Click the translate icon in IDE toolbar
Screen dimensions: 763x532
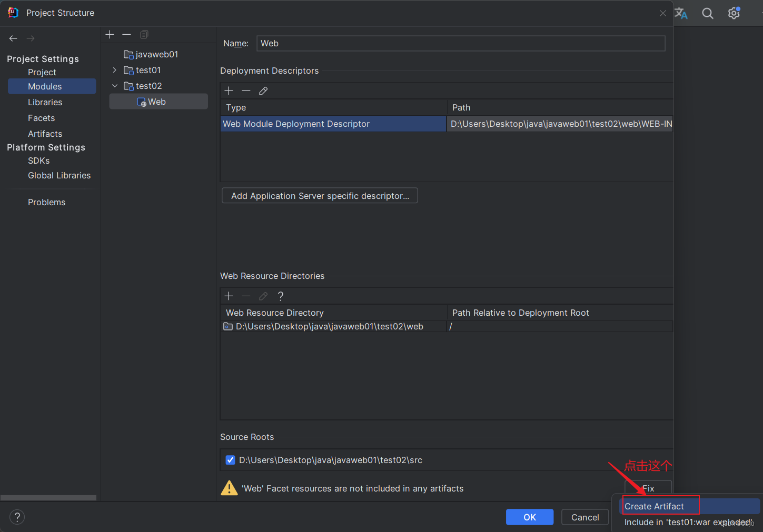click(x=681, y=13)
